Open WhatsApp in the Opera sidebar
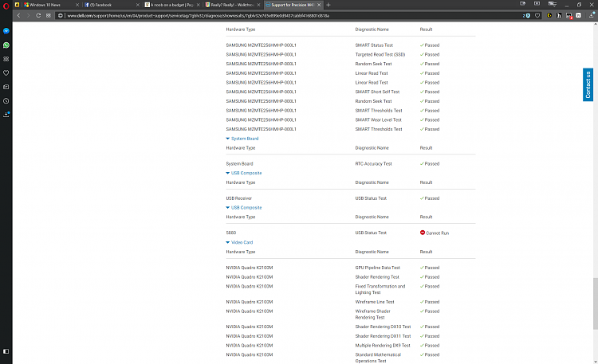The width and height of the screenshot is (598, 364). click(x=6, y=45)
